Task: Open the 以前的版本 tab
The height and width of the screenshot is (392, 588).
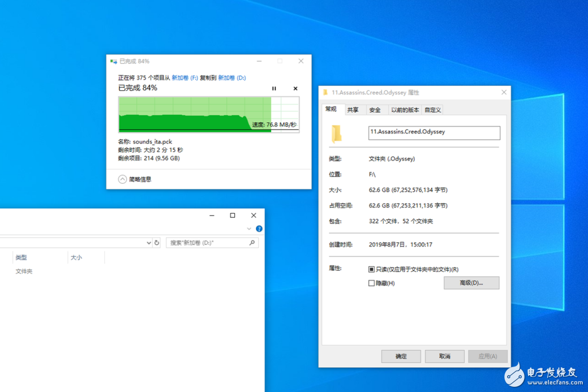Action: (x=405, y=110)
